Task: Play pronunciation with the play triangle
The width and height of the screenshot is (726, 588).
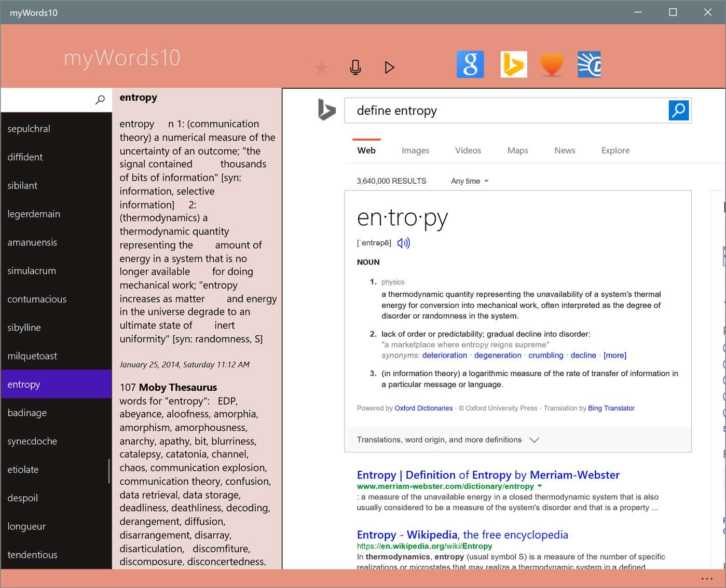Action: (x=389, y=67)
